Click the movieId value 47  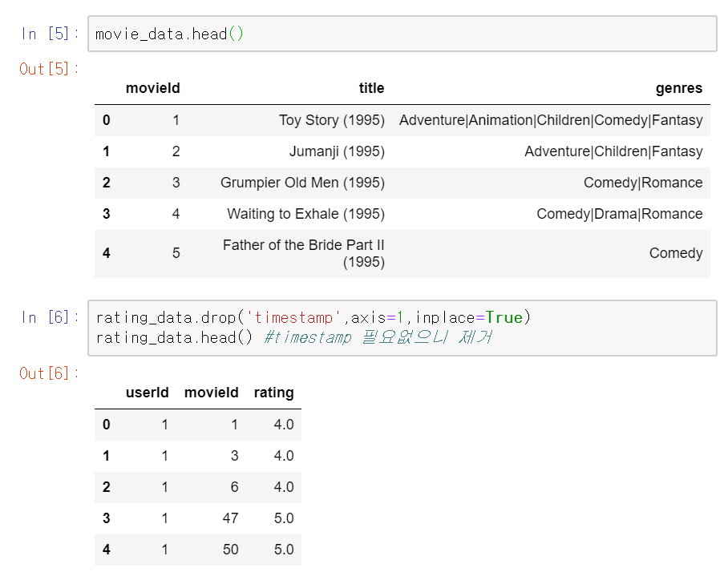pos(230,518)
